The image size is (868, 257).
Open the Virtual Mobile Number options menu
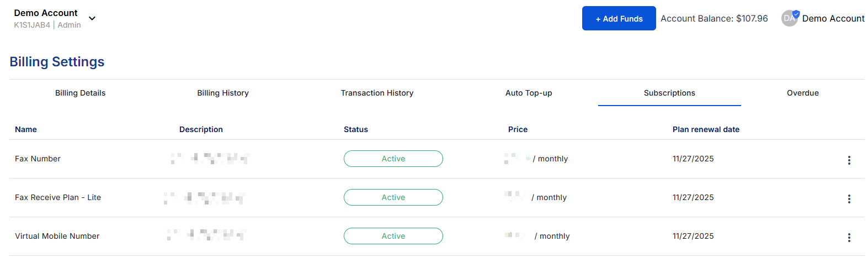pyautogui.click(x=849, y=238)
